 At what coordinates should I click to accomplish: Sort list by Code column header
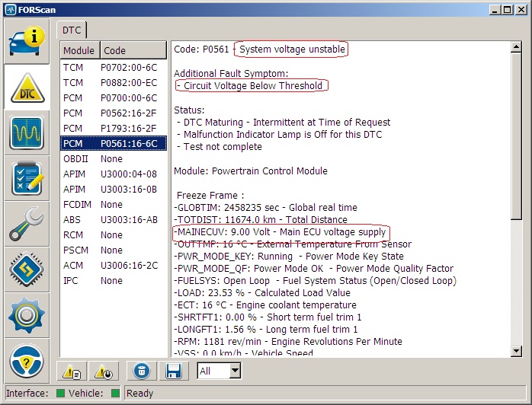coord(133,50)
